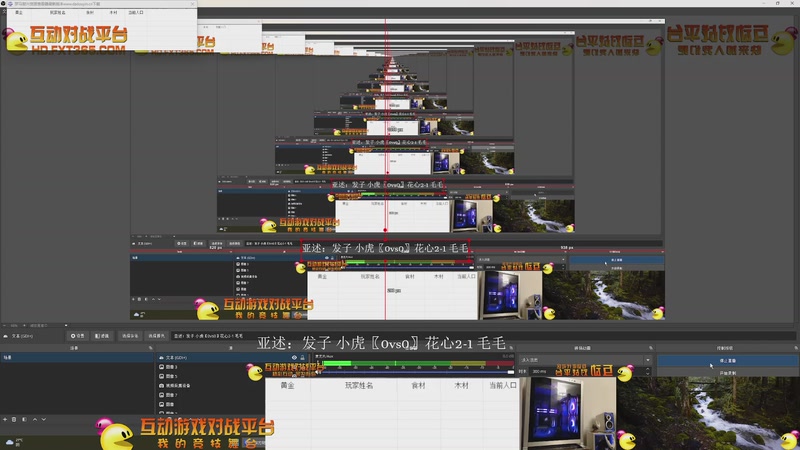Pop out the 场景 scenes dock
The image size is (800, 450).
point(151,348)
